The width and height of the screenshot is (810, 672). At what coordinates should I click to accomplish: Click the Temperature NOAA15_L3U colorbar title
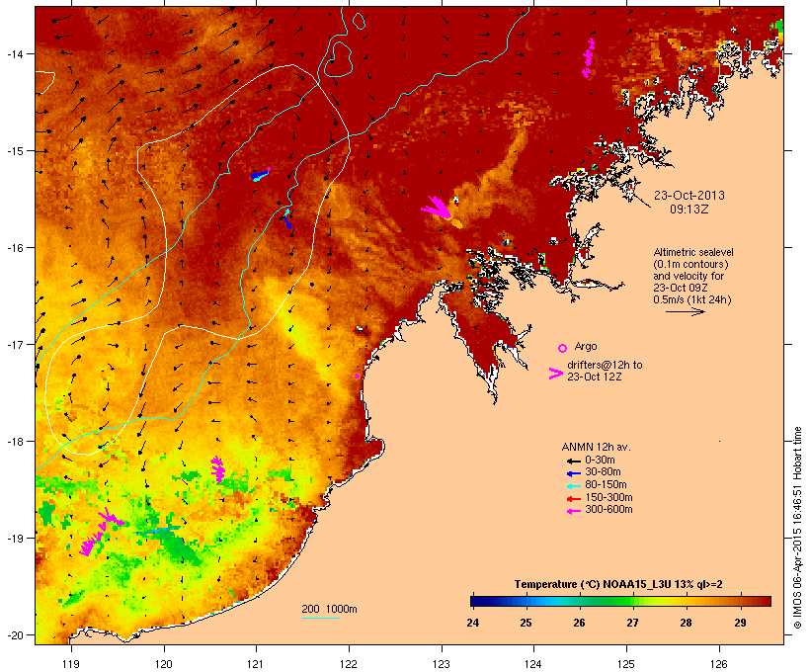click(618, 585)
